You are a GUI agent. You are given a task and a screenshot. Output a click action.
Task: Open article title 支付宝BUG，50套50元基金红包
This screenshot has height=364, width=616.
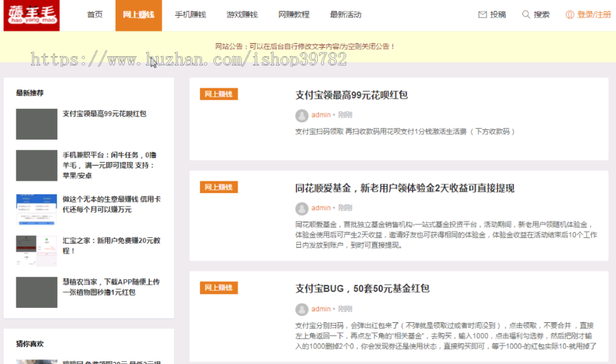(362, 289)
